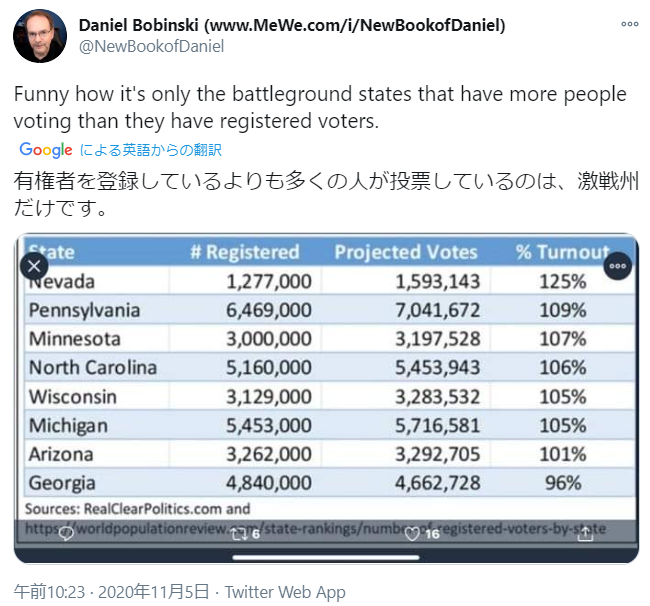650x606 pixels.
Task: Click the Nevada row in table image
Action: point(330,281)
